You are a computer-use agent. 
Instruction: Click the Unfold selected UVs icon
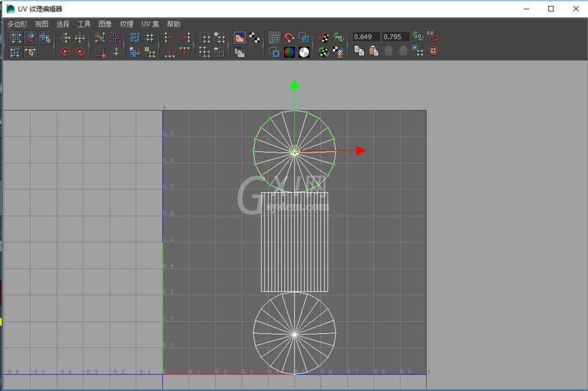pyautogui.click(x=149, y=52)
